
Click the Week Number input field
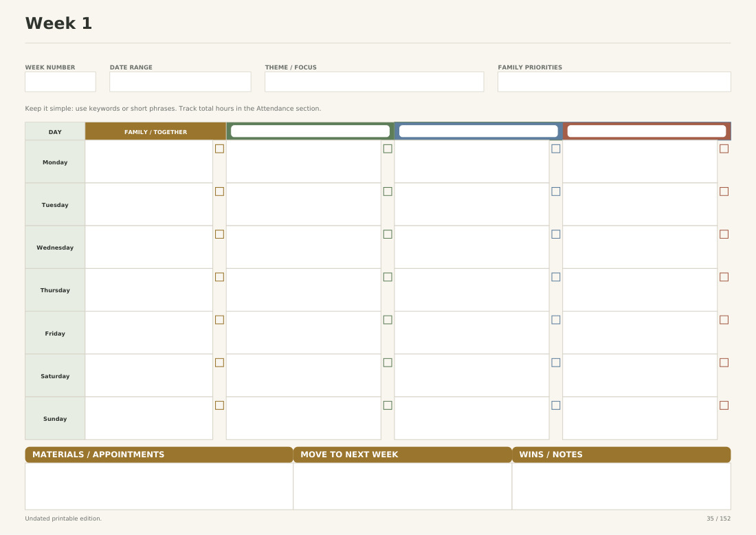point(60,82)
